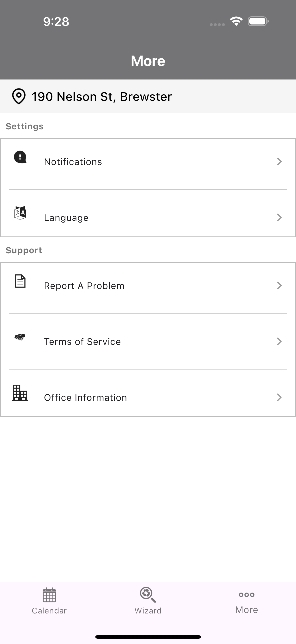The width and height of the screenshot is (296, 644).
Task: Click the Report A Problem document icon
Action: point(20,281)
